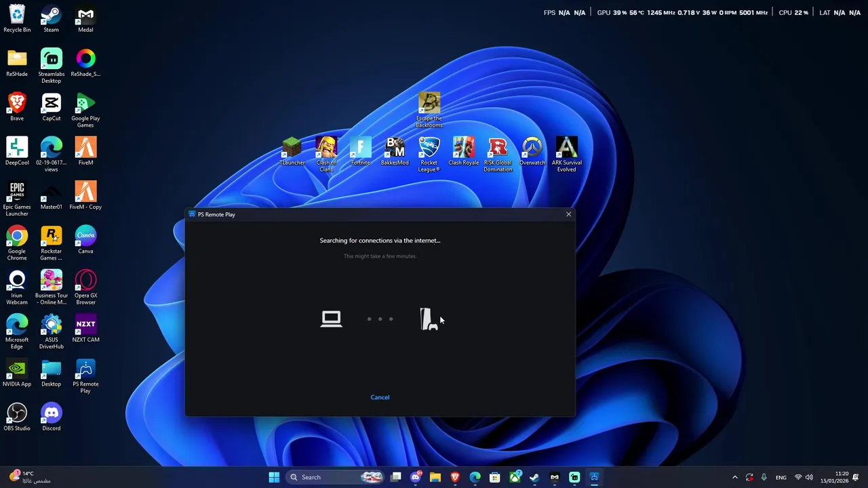Click the microphone tray icon

[x=764, y=477]
